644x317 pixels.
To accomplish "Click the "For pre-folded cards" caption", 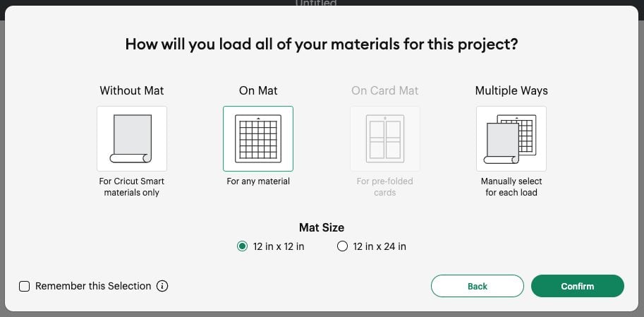I will pyautogui.click(x=385, y=186).
